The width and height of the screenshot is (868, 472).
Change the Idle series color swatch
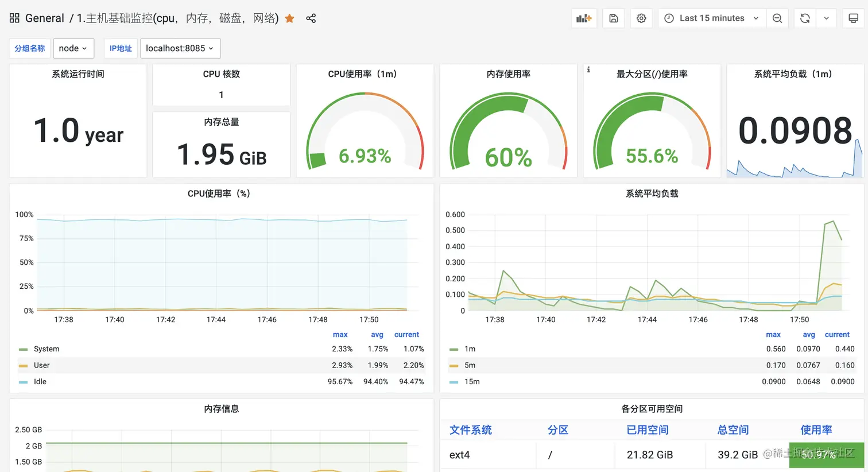[23, 382]
